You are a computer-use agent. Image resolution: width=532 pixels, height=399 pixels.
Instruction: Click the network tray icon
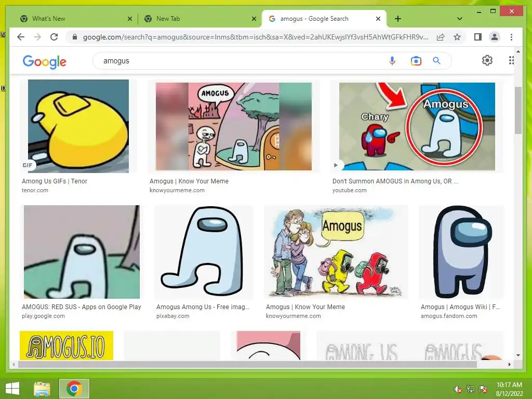pos(471,389)
